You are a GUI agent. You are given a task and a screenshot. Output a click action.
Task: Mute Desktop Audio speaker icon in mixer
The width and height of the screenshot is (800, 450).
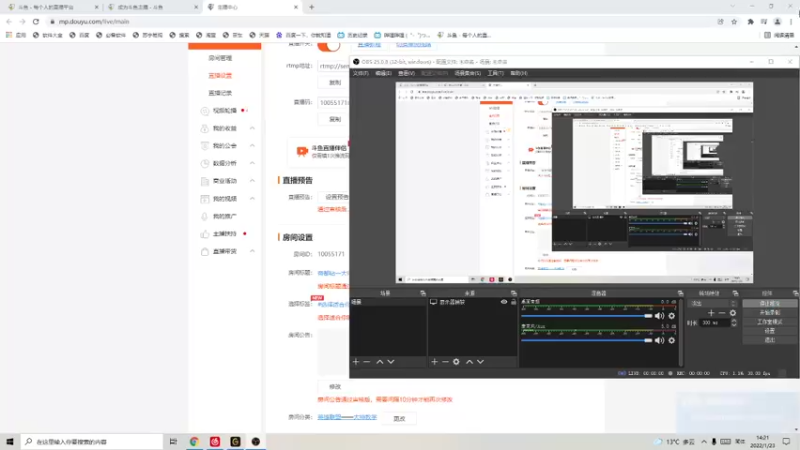pos(659,316)
